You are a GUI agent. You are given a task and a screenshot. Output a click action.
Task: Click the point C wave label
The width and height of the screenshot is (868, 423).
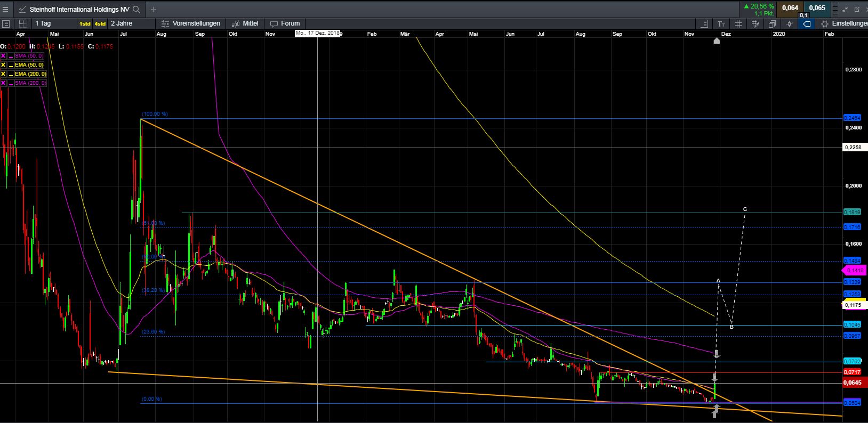tap(745, 209)
